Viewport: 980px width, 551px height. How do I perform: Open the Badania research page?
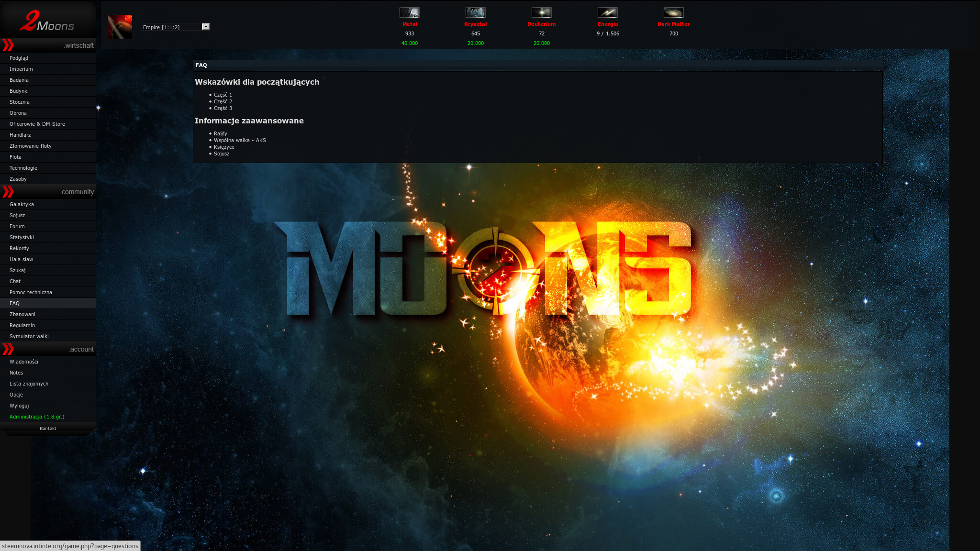[x=48, y=80]
